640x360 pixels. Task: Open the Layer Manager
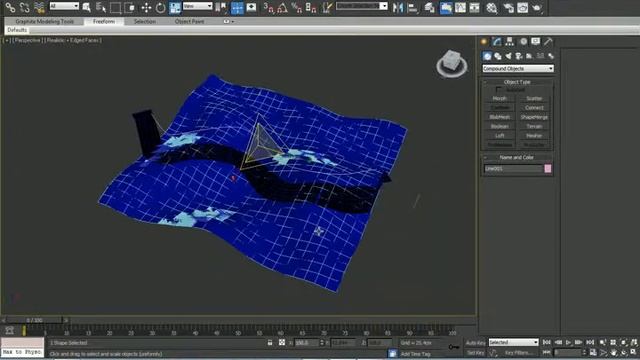(429, 7)
